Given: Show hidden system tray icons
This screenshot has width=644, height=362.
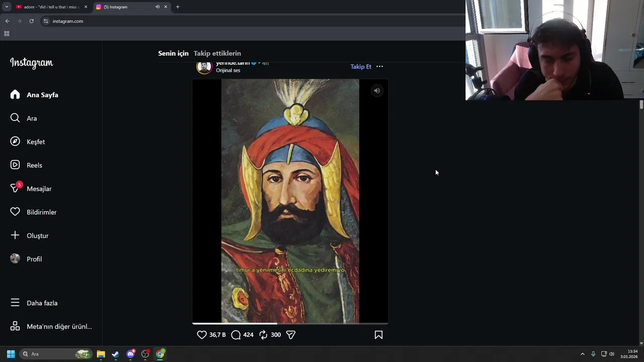Looking at the screenshot, I should click(x=583, y=354).
